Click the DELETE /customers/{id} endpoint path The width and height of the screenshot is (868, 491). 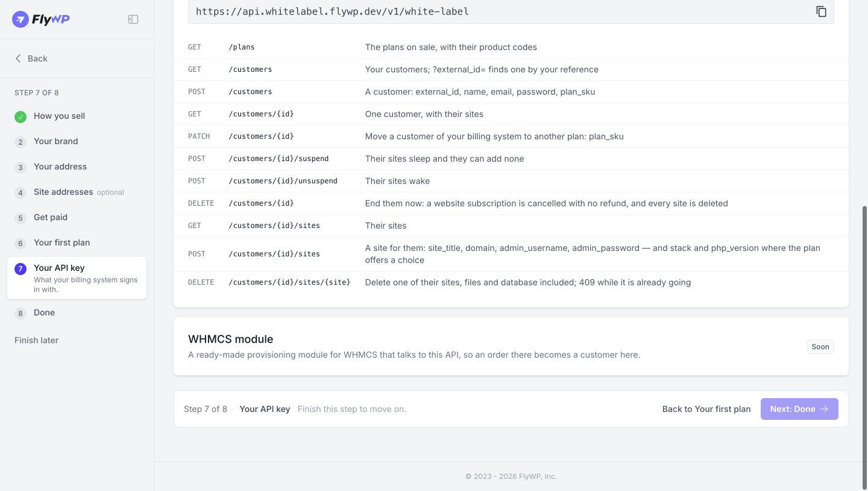[261, 203]
